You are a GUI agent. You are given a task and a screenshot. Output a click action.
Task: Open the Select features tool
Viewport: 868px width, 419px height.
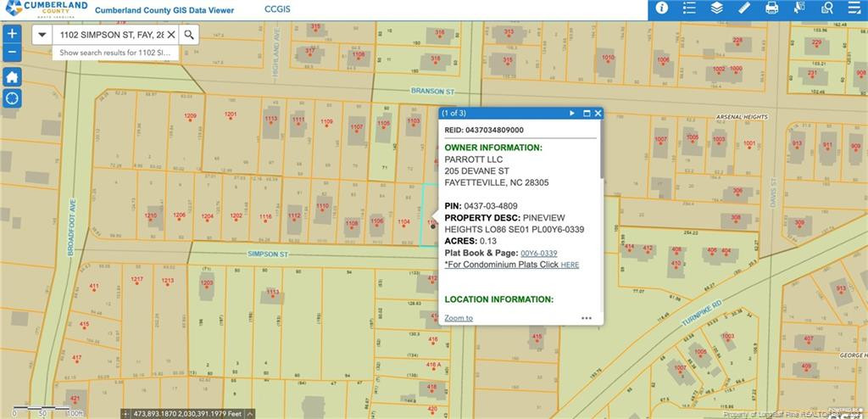click(x=798, y=8)
